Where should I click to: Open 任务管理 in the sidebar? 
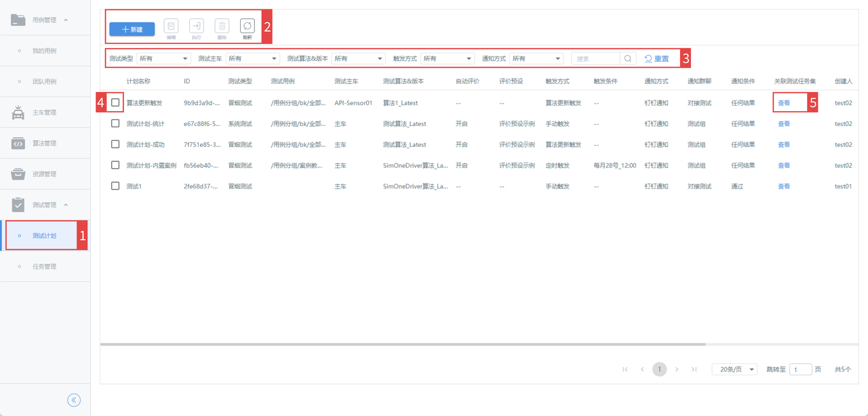(45, 266)
